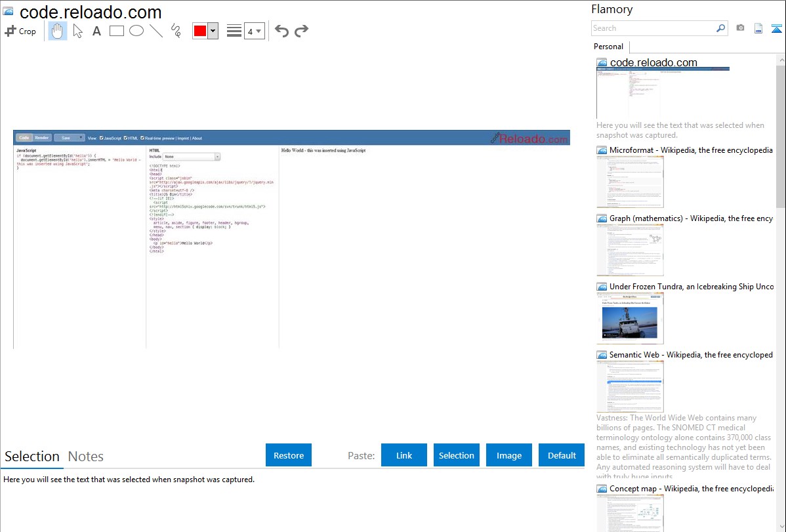Click the Under Frozen Tundra title text

[692, 287]
